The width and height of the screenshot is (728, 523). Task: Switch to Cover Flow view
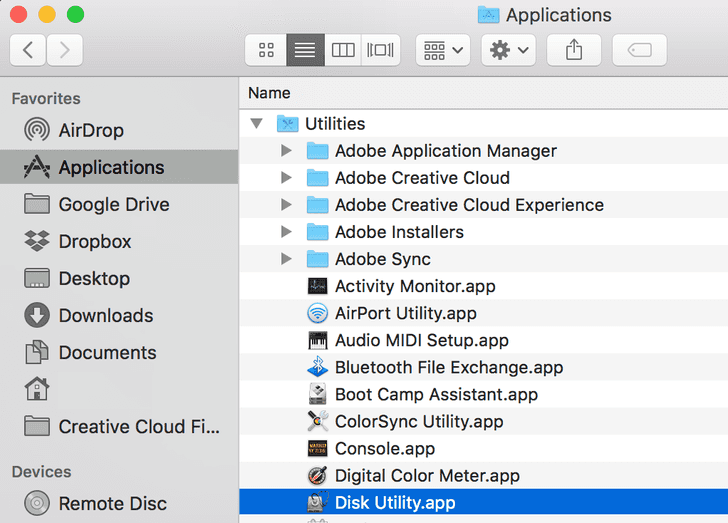[381, 49]
